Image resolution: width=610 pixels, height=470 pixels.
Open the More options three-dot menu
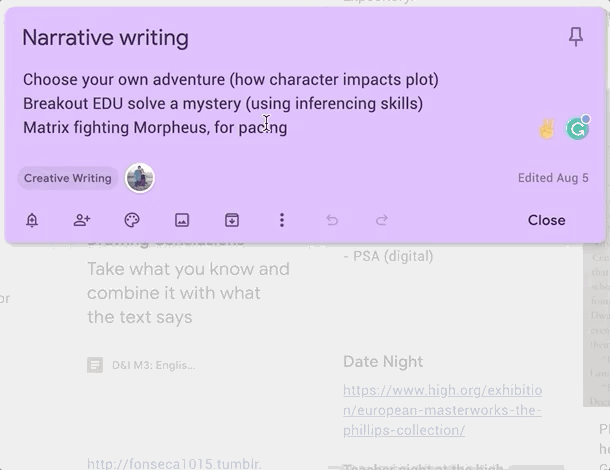point(282,220)
